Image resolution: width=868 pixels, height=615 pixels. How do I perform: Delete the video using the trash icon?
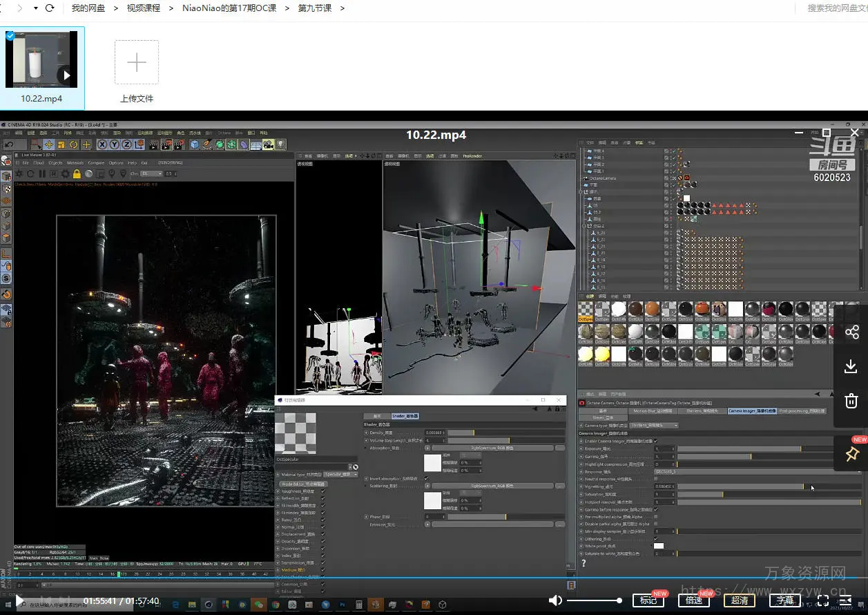click(x=851, y=401)
